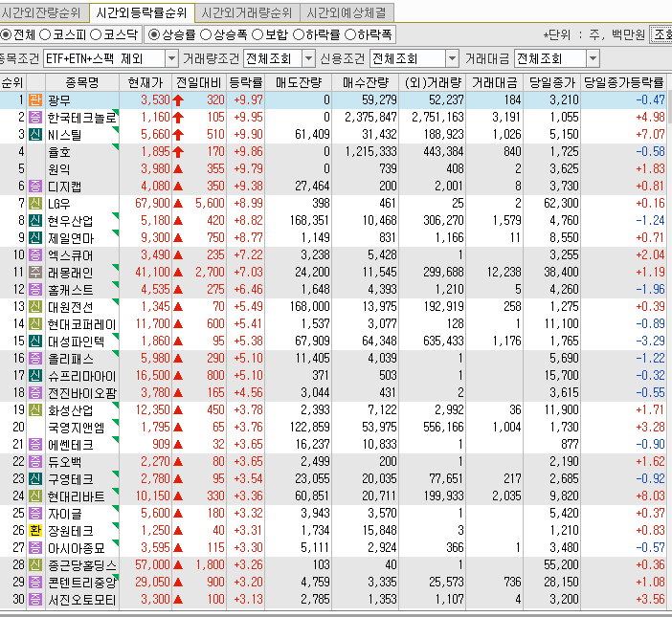
Task: Click the 조회 search button
Action: (x=661, y=34)
